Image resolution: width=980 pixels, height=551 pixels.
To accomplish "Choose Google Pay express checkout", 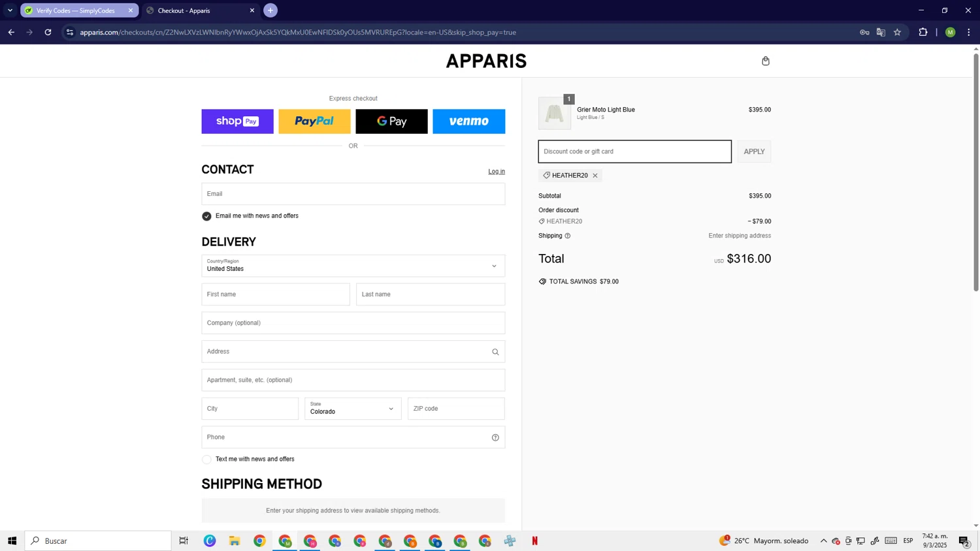I will (x=391, y=121).
